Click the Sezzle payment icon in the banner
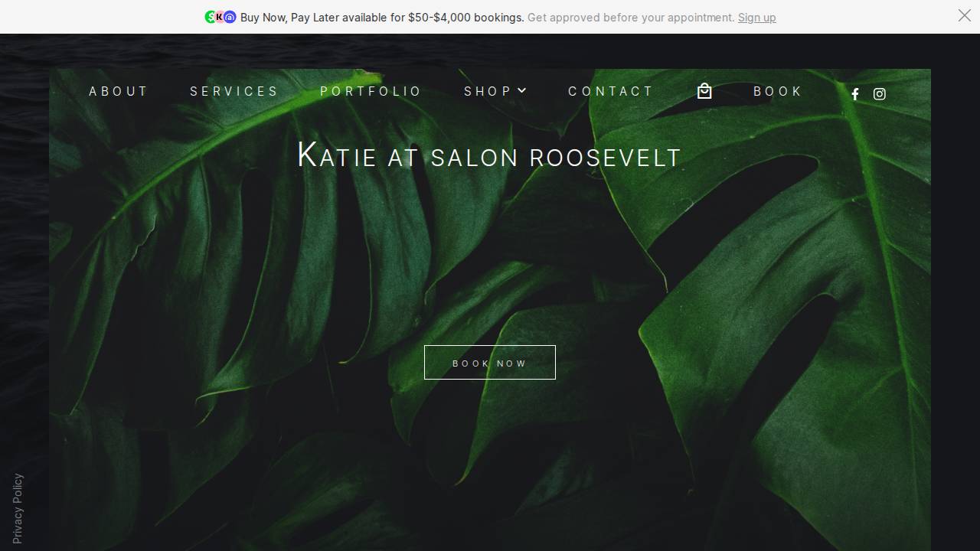 point(210,17)
